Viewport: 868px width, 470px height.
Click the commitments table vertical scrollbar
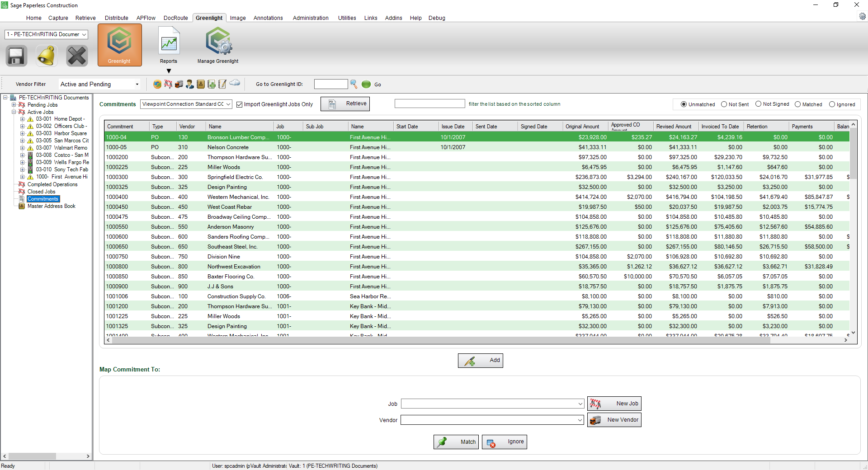click(x=853, y=154)
